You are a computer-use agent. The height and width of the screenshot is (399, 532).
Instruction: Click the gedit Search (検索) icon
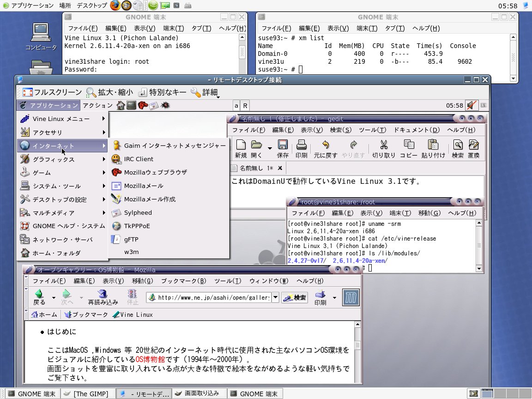pos(458,145)
